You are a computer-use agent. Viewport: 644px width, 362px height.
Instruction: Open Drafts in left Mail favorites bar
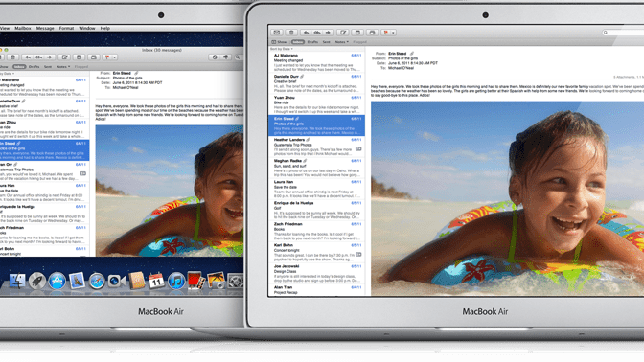point(34,66)
